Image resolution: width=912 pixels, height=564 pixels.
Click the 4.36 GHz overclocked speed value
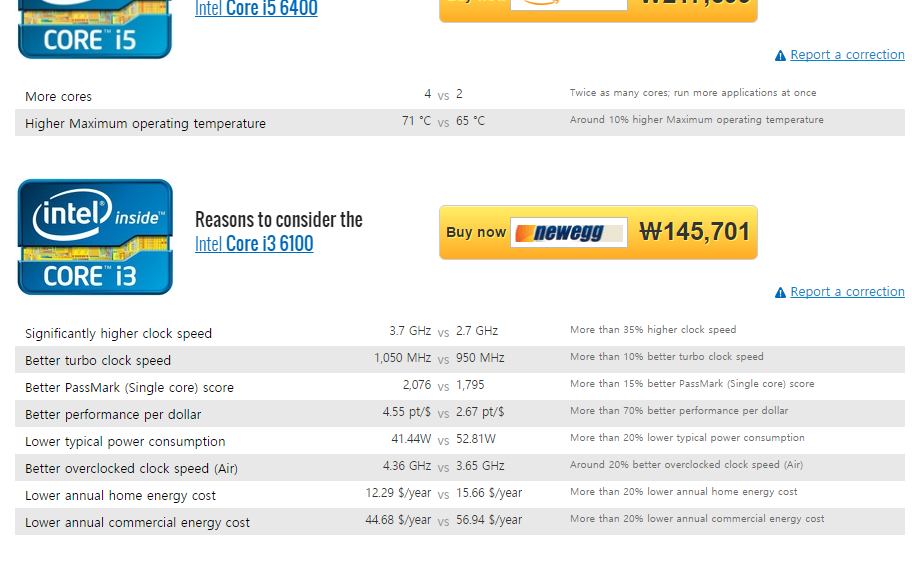tap(407, 466)
